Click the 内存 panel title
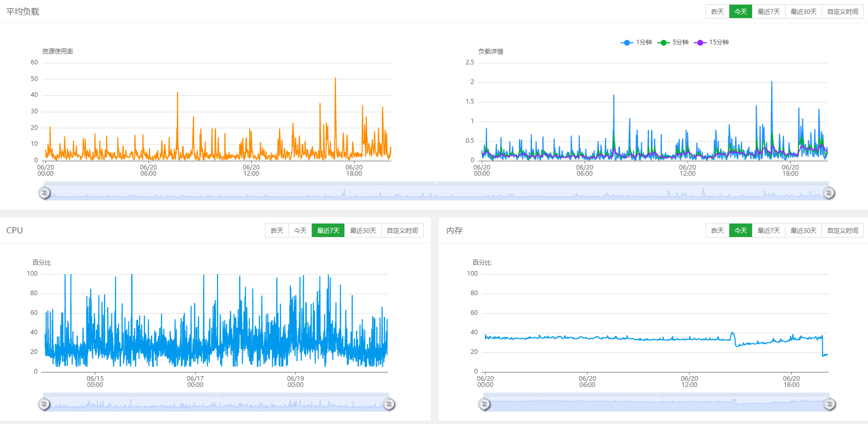868x424 pixels. click(455, 230)
